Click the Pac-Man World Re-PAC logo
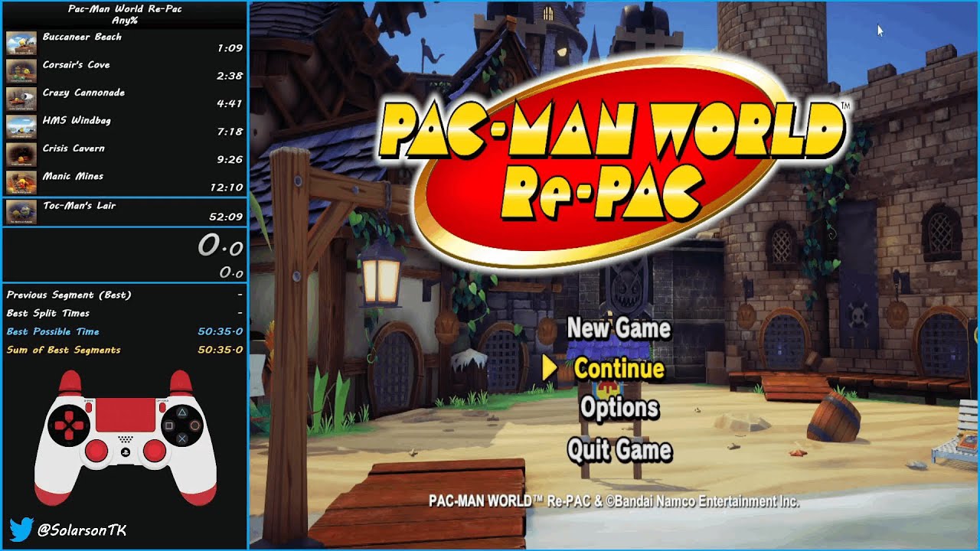This screenshot has height=551, width=980. (612, 162)
